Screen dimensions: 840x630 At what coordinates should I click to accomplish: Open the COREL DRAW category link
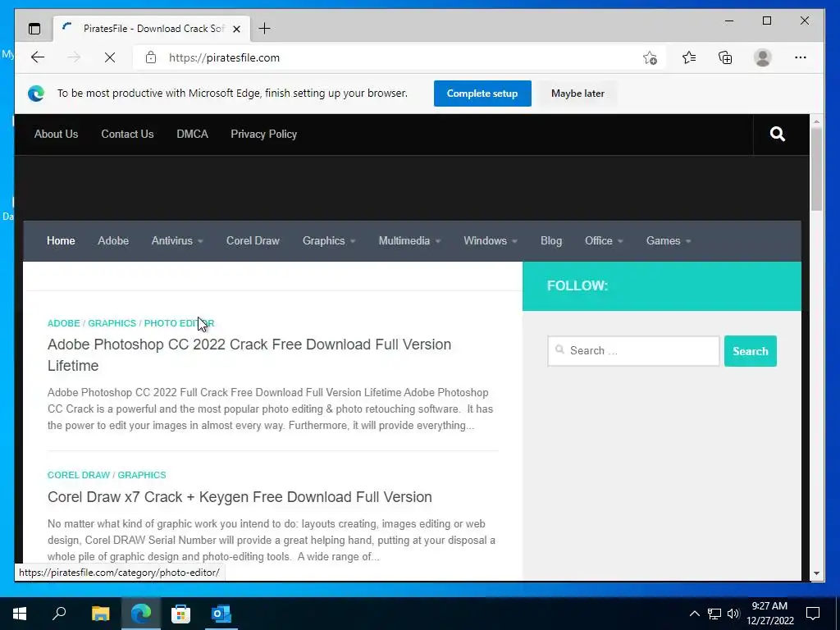78,475
